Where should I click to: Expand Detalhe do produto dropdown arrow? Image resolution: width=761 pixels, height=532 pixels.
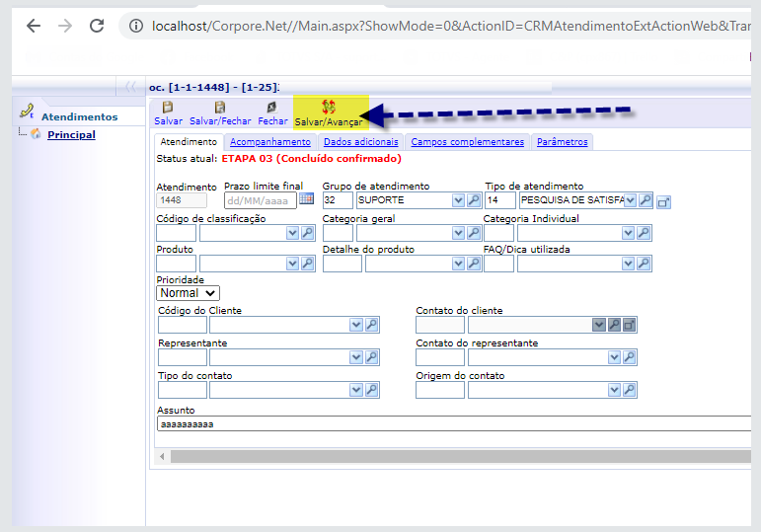coord(458,264)
